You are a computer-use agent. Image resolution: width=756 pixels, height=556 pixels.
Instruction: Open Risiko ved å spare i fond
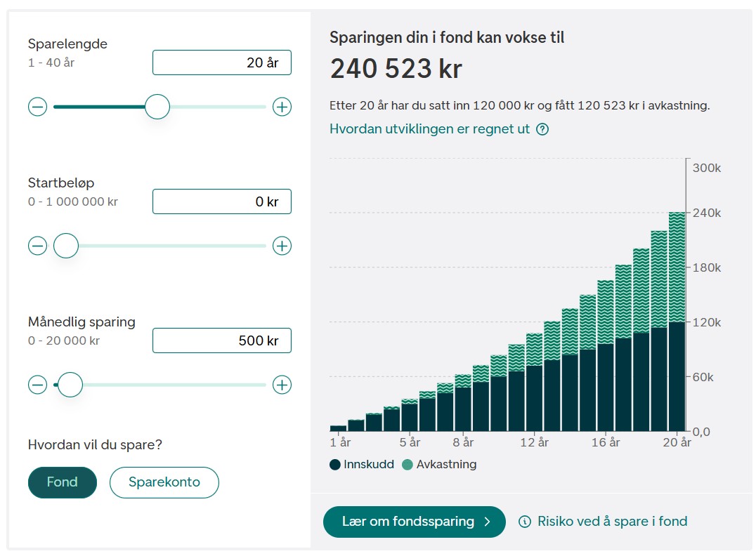pos(612,522)
